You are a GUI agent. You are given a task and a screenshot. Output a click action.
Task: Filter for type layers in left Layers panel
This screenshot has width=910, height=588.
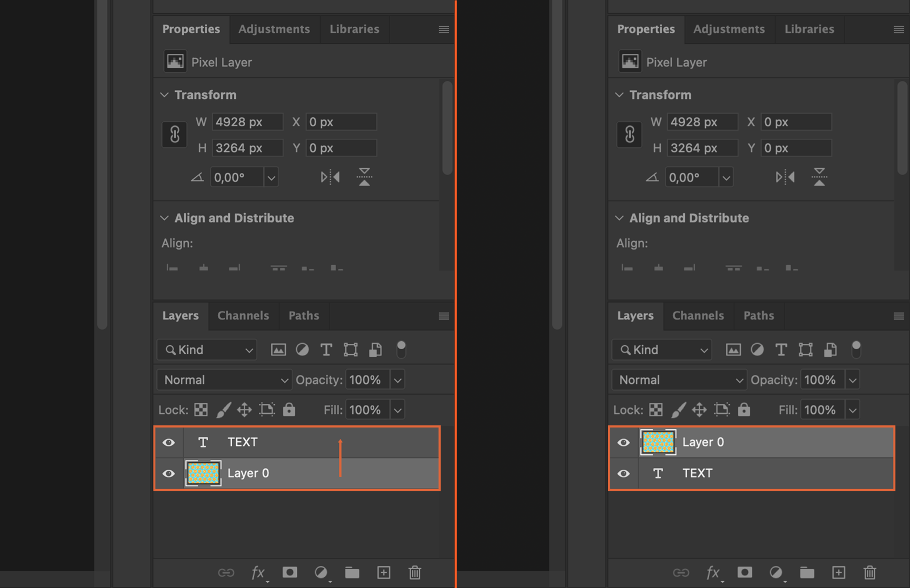326,350
